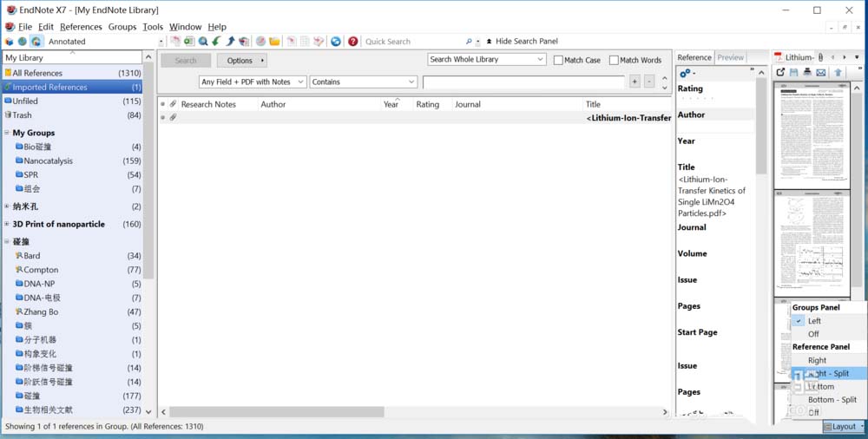Set Reference Panel to Right - Split
The height and width of the screenshot is (439, 868).
pyautogui.click(x=829, y=374)
